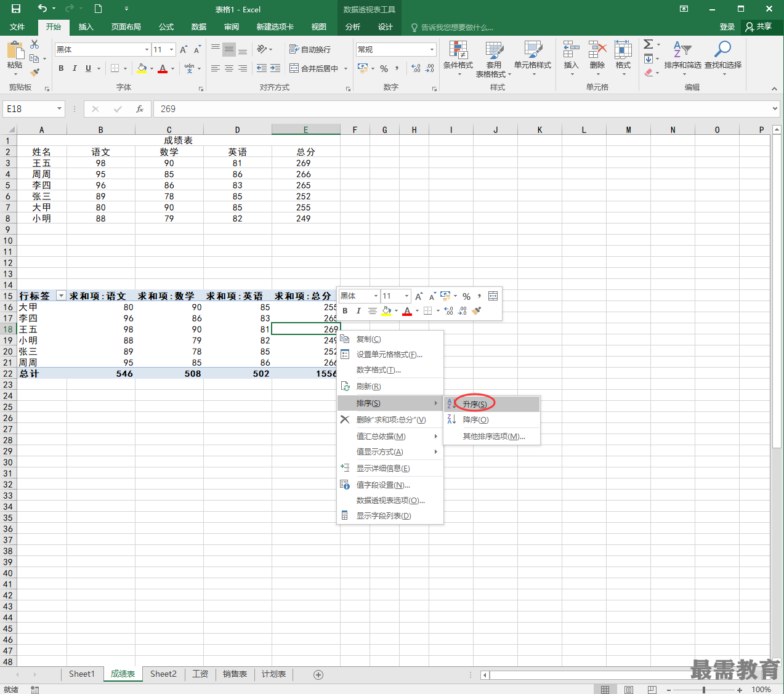
Task: Toggle Bold in ribbon font group
Action: pyautogui.click(x=61, y=68)
